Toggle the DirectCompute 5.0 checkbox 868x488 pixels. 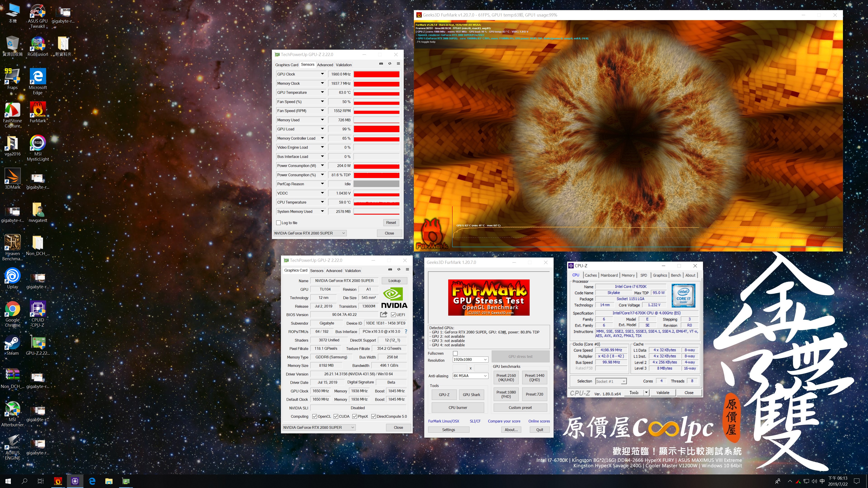pos(373,416)
